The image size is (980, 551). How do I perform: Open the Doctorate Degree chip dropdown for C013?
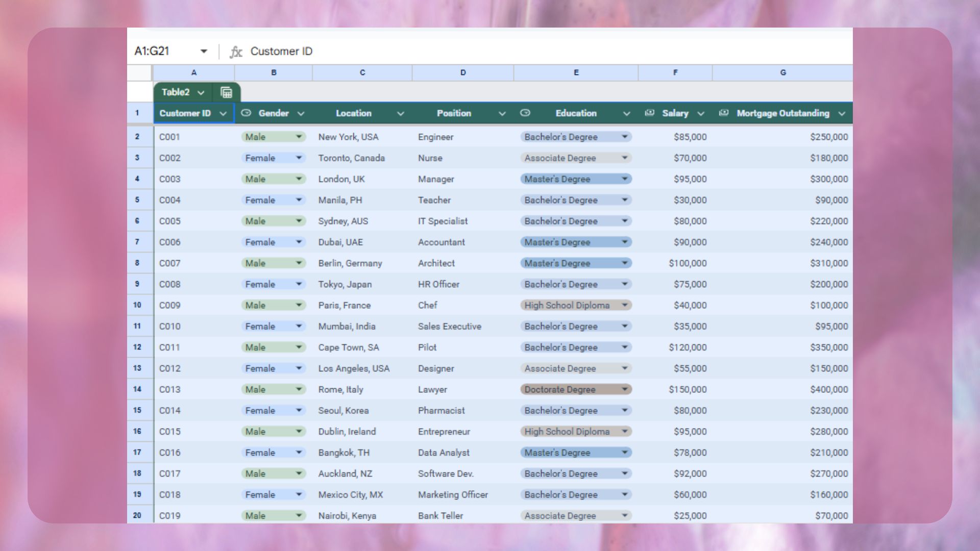pyautogui.click(x=624, y=389)
